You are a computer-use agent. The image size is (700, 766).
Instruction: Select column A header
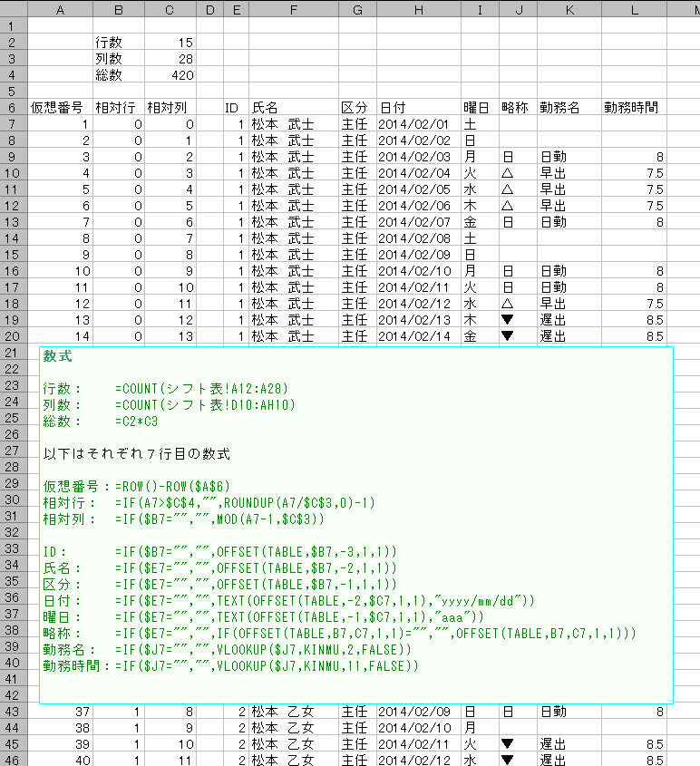[60, 9]
